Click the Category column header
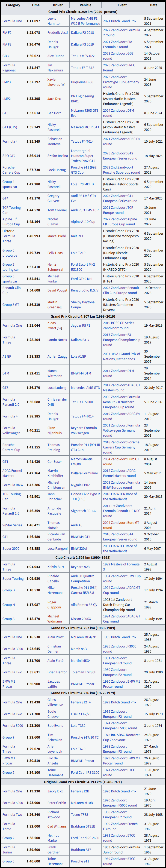166x868 pixels. [13, 5]
